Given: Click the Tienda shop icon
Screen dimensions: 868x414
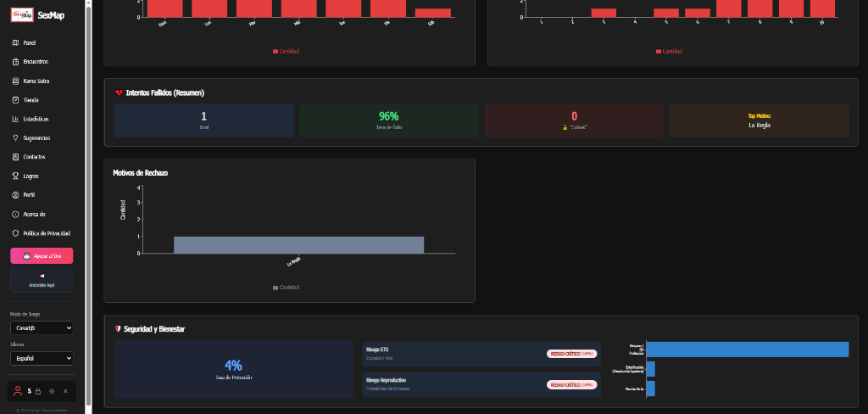Looking at the screenshot, I should [15, 100].
